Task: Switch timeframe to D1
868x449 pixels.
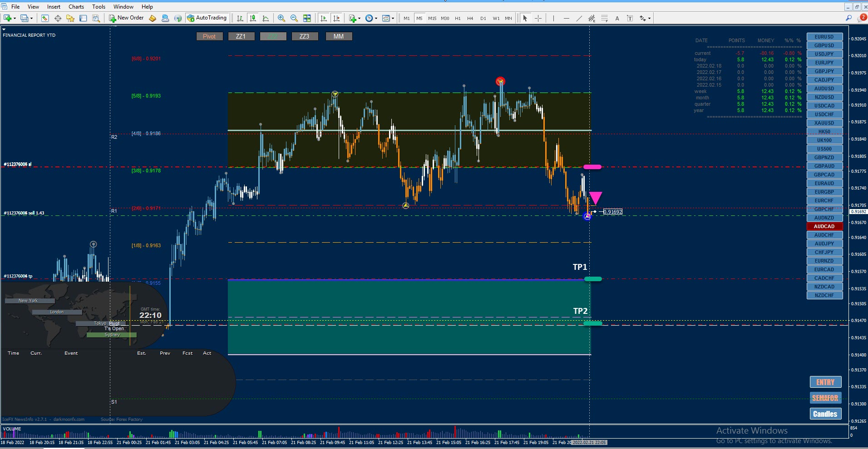Action: click(483, 18)
